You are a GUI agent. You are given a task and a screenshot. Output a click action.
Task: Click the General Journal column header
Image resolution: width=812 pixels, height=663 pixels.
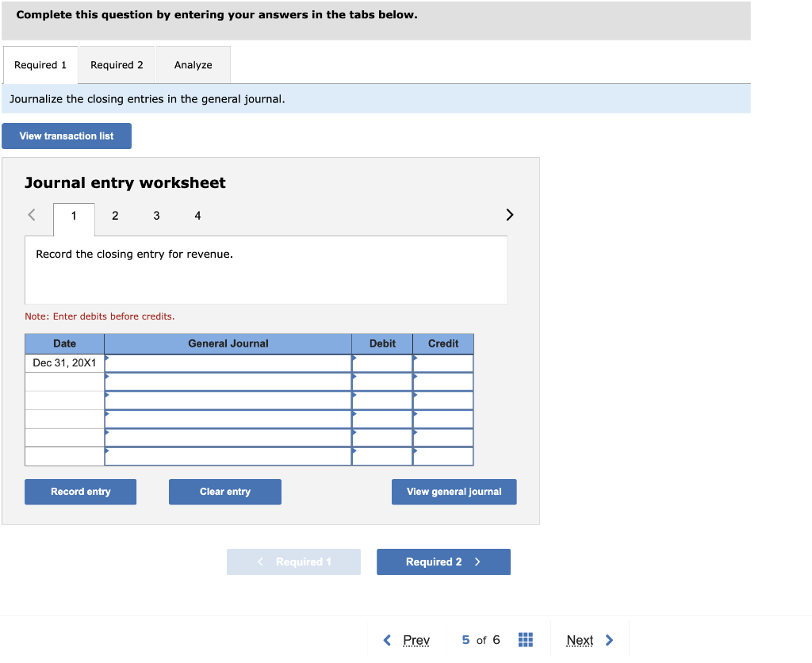pos(228,343)
